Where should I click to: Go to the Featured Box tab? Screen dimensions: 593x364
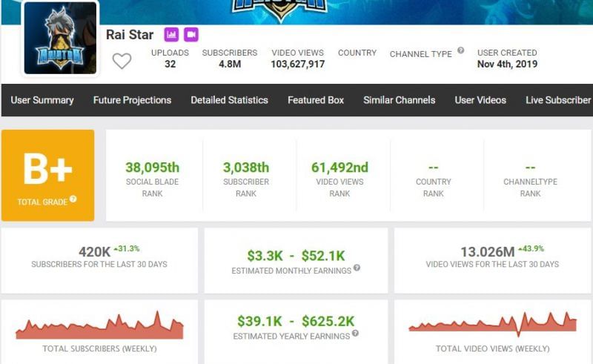pos(316,100)
